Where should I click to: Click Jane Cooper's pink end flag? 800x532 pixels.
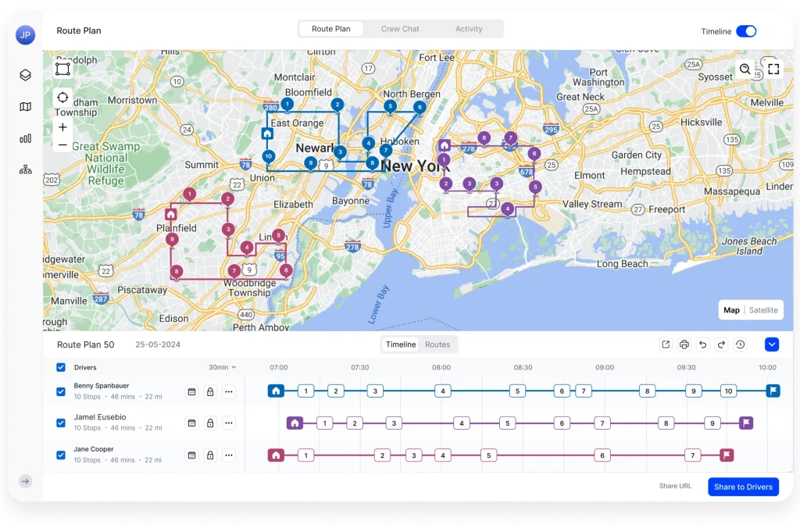(x=727, y=455)
